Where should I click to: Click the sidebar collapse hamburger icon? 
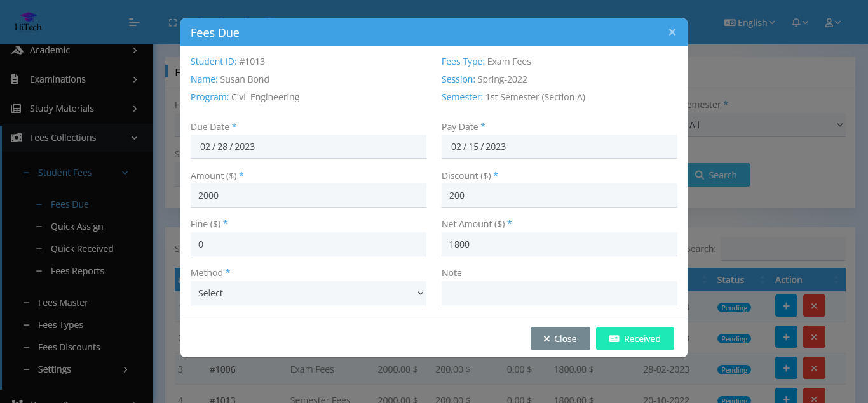point(134,22)
